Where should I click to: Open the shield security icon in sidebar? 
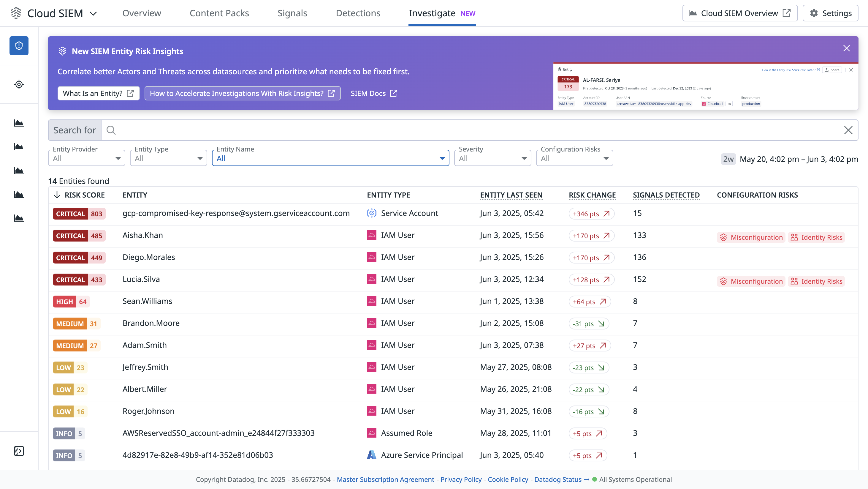pyautogui.click(x=19, y=45)
